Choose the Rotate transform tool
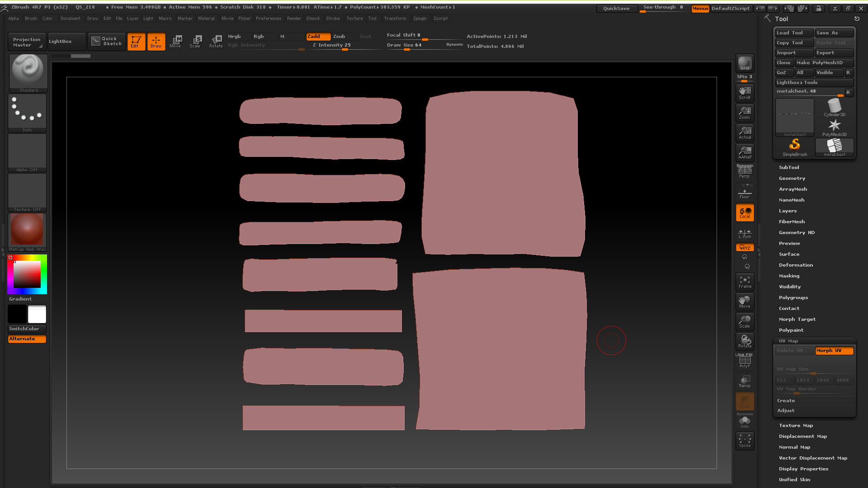Image resolution: width=868 pixels, height=488 pixels. [x=216, y=41]
